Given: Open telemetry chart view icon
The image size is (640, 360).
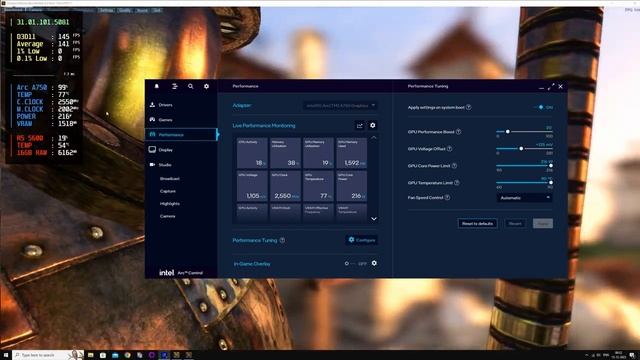Looking at the screenshot, I should click(360, 125).
